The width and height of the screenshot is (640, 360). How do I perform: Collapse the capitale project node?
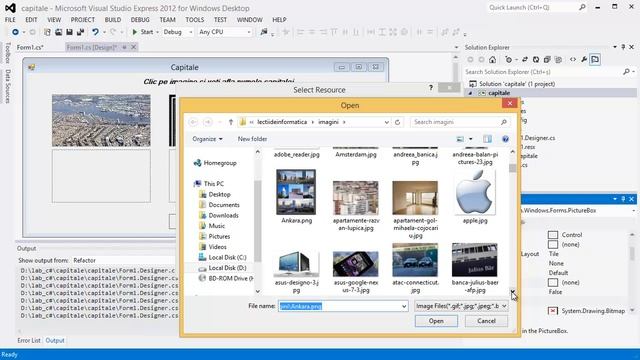coord(470,93)
